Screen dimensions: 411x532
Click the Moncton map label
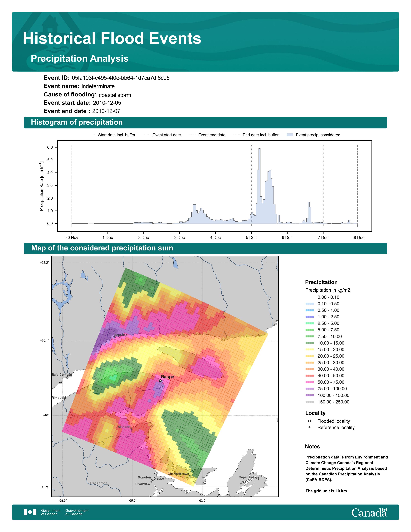click(x=144, y=478)
